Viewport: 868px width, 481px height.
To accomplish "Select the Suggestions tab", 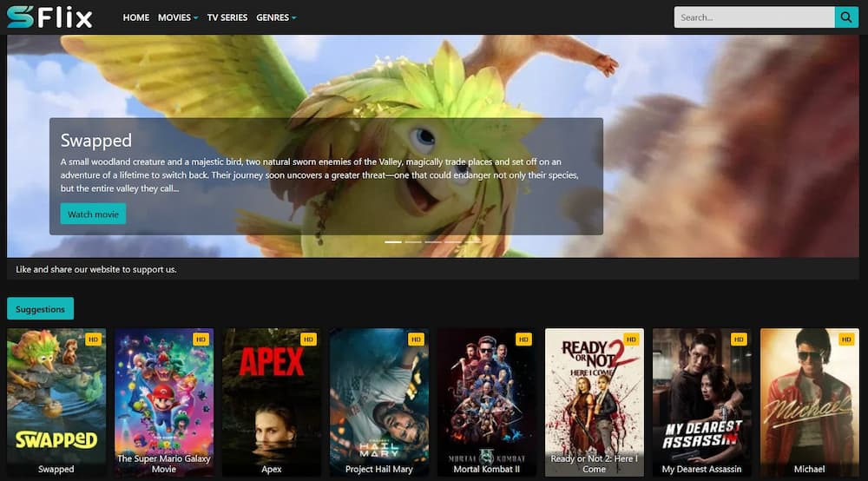I will click(x=40, y=309).
